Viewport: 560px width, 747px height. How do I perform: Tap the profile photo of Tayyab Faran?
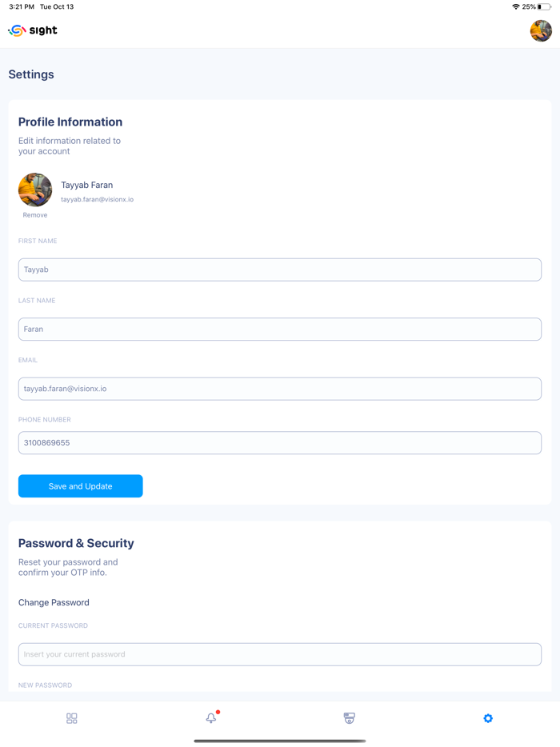[35, 190]
